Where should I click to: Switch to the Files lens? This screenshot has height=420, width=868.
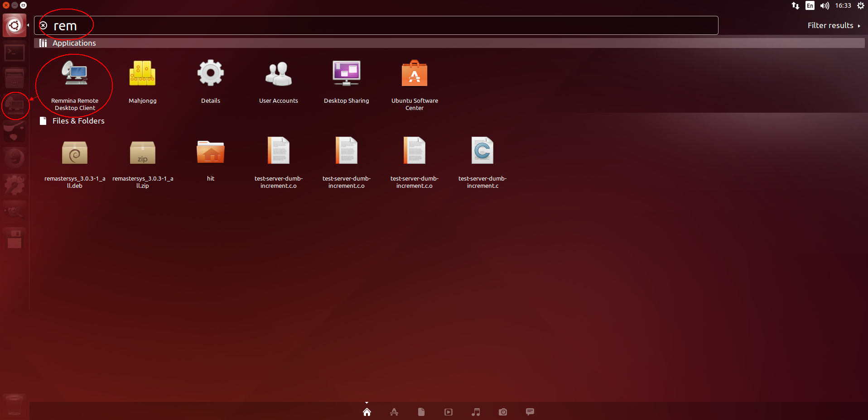pyautogui.click(x=421, y=412)
